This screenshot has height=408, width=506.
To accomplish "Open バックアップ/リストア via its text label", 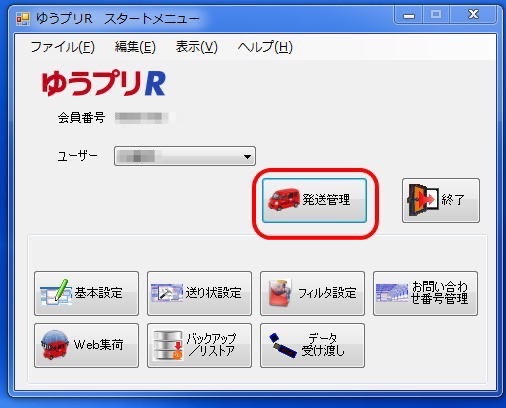I will point(211,345).
